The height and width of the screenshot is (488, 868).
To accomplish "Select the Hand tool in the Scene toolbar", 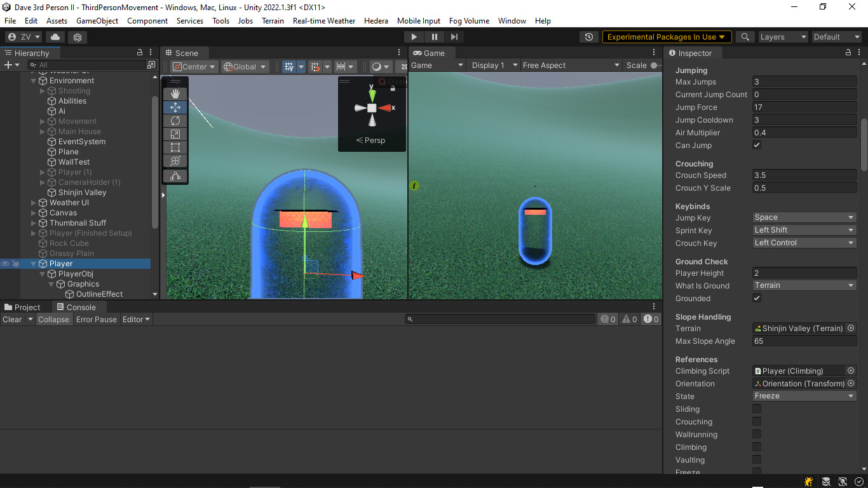I will 175,93.
